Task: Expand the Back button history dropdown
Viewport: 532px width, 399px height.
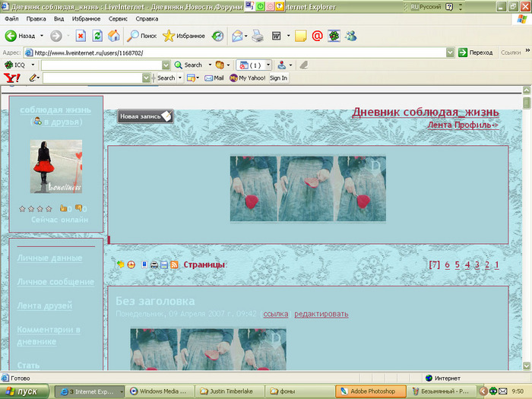Action: tap(42, 36)
